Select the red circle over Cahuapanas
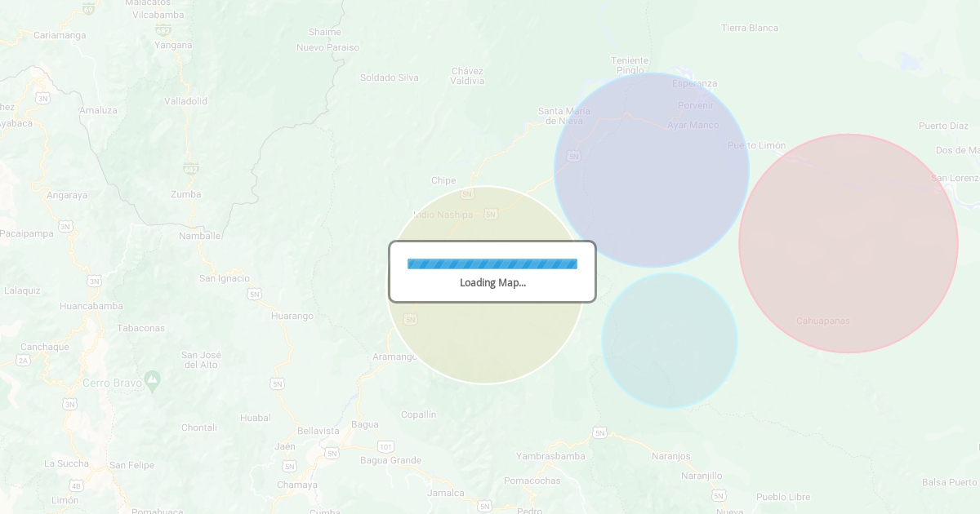Image resolution: width=980 pixels, height=514 pixels. point(848,243)
